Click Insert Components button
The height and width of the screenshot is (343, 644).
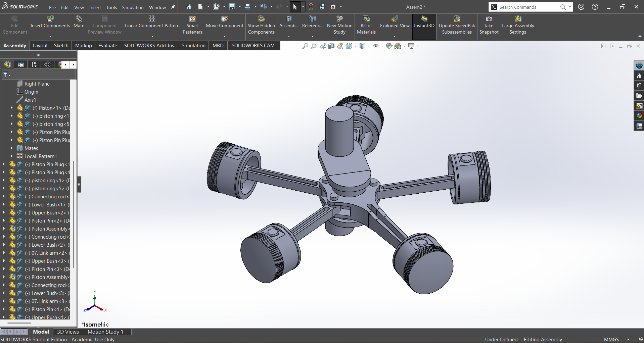pos(50,22)
